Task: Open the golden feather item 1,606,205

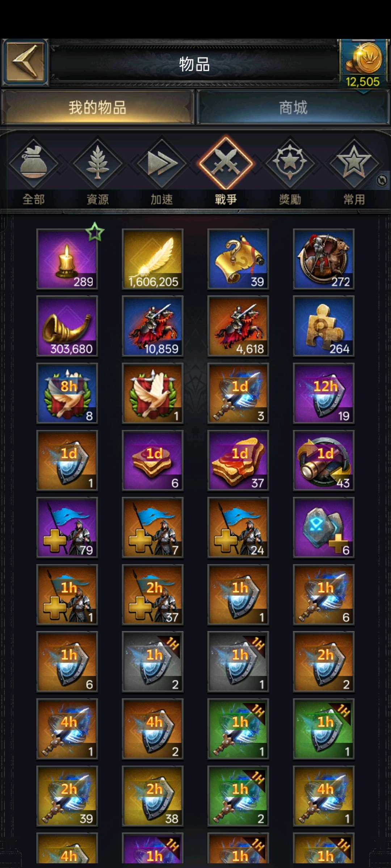Action: coord(153,259)
